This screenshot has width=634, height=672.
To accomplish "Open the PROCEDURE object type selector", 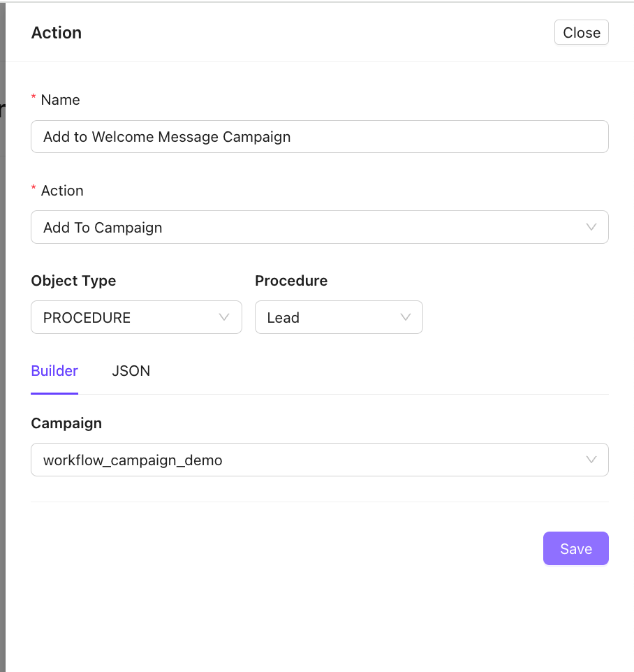I will 136,317.
